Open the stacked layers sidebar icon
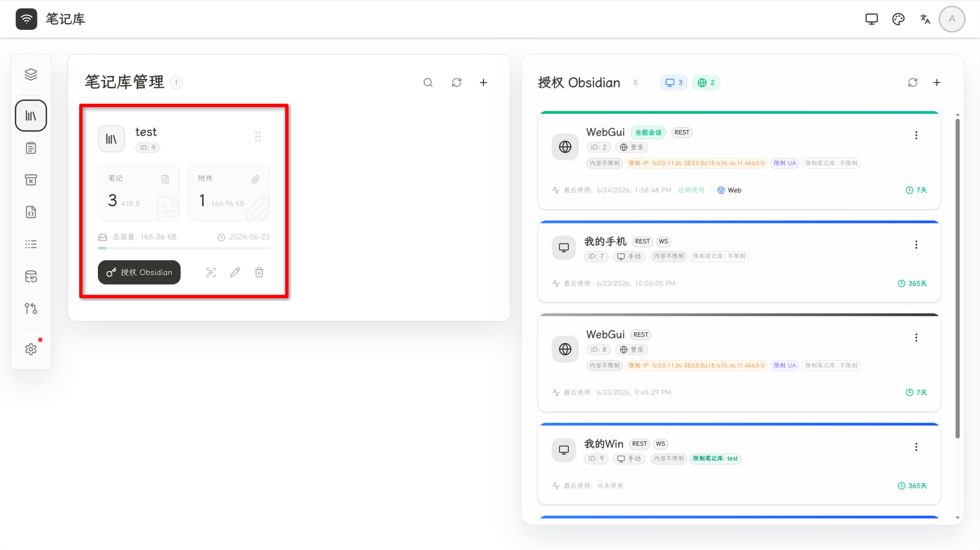 [31, 74]
